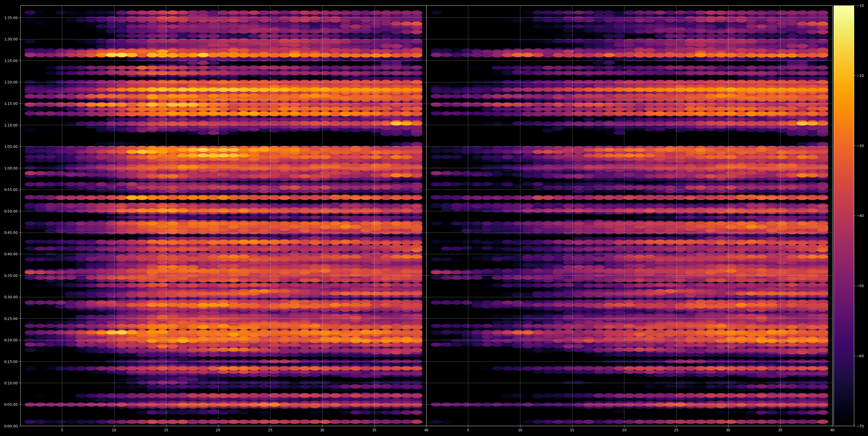The height and width of the screenshot is (436, 868).
Task: Click the −30 label on the colorbar
Action: click(860, 146)
